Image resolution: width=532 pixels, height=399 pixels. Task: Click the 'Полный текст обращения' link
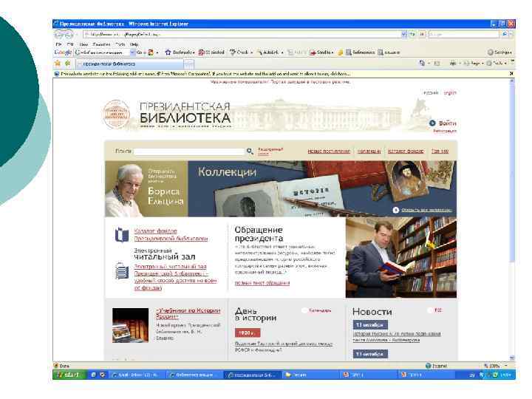click(262, 282)
